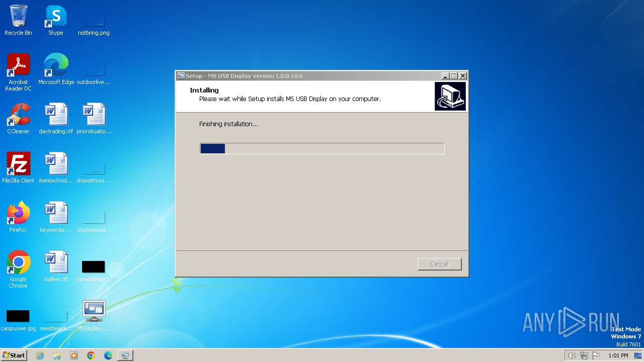Select daytrading.rtf document icon
The image size is (644, 362).
[56, 119]
